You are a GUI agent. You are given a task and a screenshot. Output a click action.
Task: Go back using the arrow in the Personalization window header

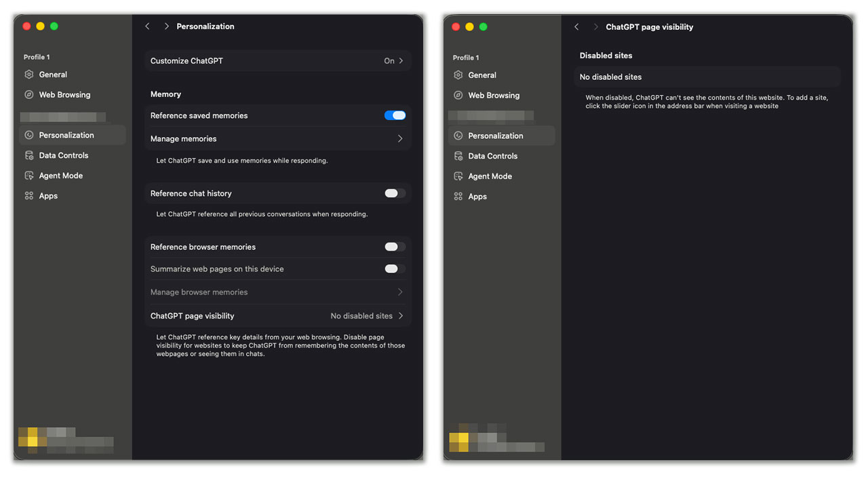(147, 26)
